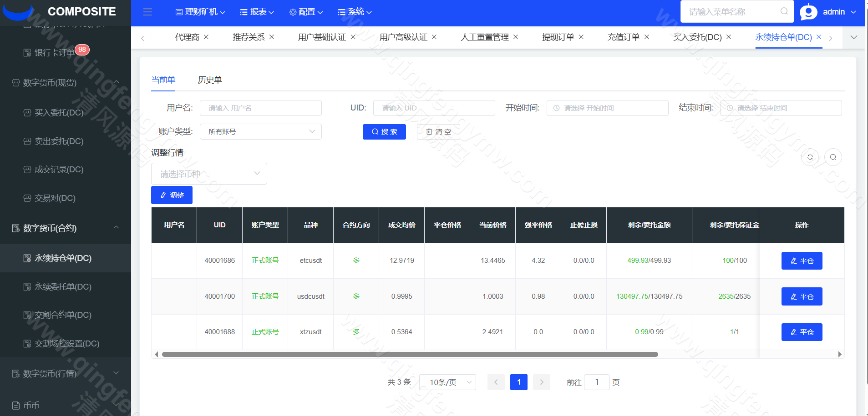Click the search icon in the menu search box
This screenshot has height=416, width=868.
[784, 11]
